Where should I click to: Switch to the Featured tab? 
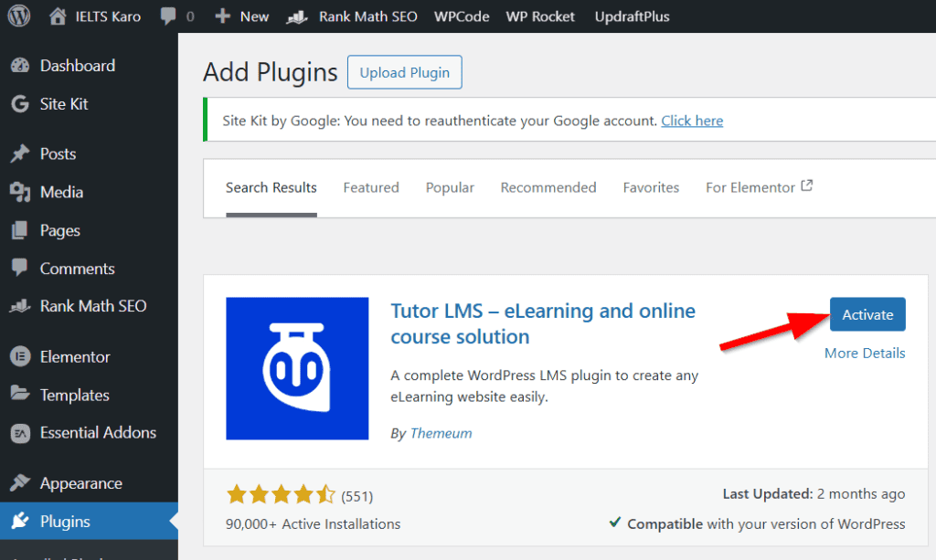[371, 187]
